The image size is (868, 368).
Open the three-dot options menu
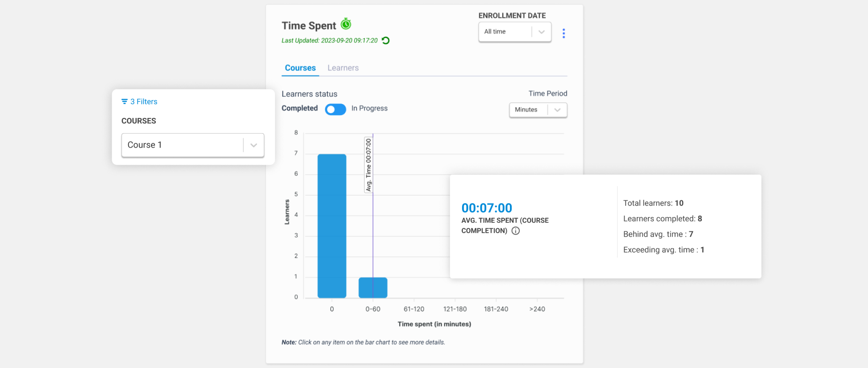coord(563,33)
